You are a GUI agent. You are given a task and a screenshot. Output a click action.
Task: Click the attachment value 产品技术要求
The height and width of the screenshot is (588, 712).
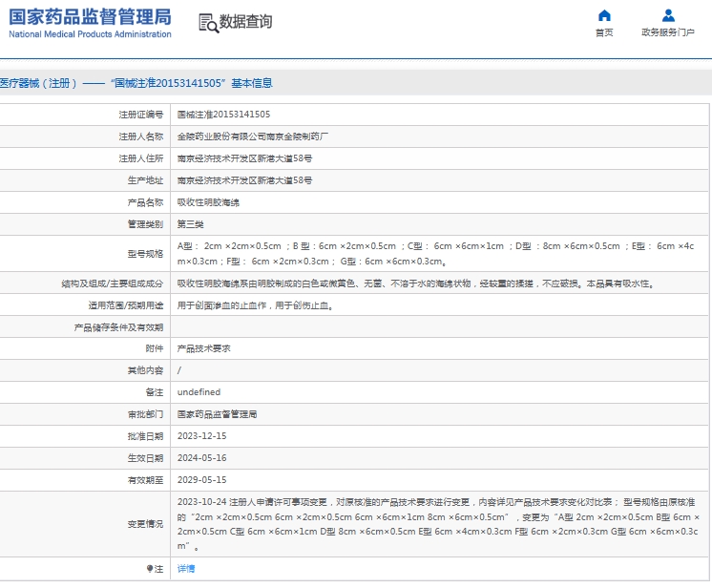click(203, 348)
